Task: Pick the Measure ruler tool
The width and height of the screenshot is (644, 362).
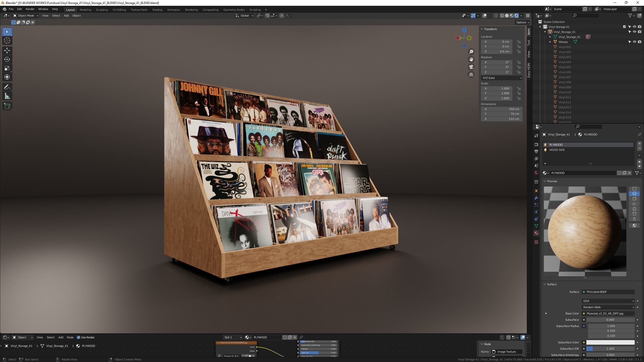Action: tap(7, 96)
